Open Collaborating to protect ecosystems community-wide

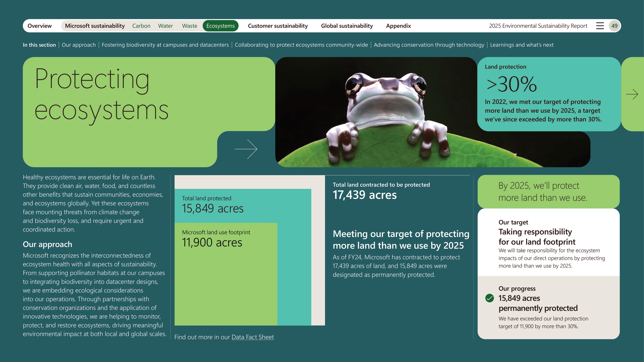[301, 45]
